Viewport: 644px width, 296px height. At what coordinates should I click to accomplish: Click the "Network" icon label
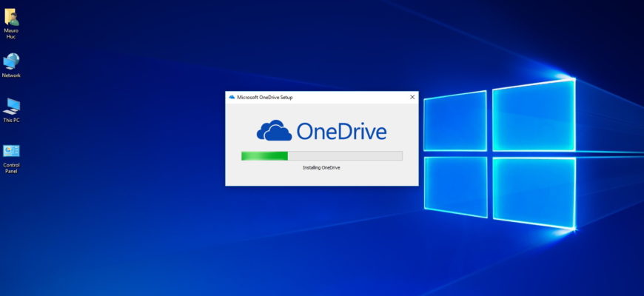point(11,75)
